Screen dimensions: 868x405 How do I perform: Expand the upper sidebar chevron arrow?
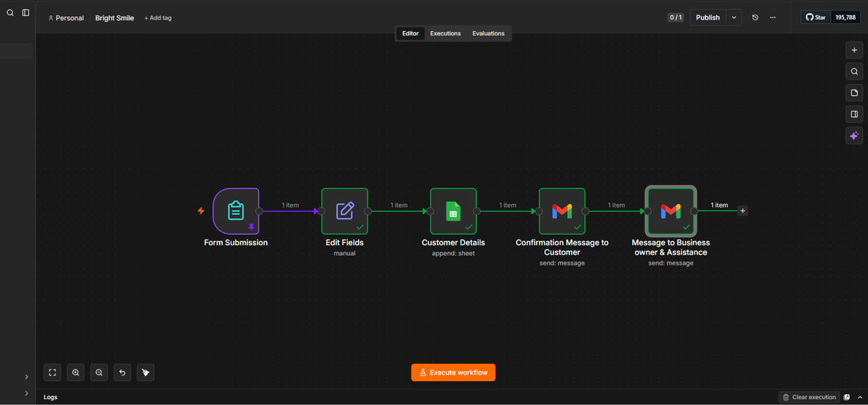(x=26, y=377)
